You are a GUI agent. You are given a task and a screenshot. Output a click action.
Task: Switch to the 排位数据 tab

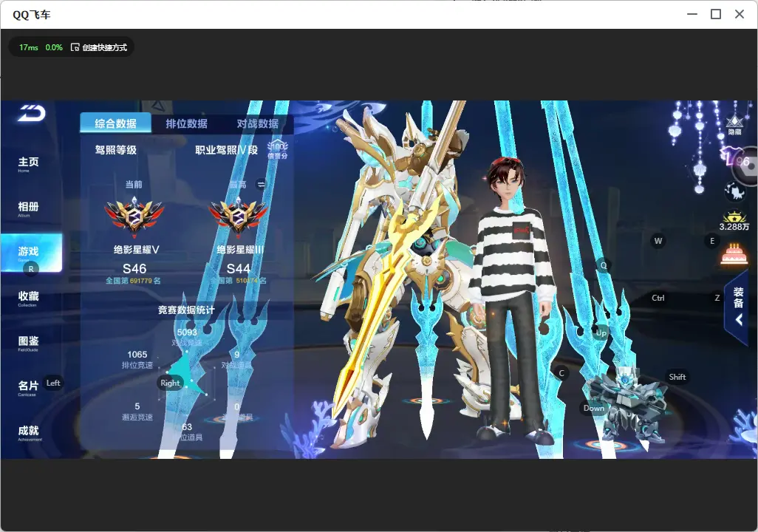tap(187, 123)
